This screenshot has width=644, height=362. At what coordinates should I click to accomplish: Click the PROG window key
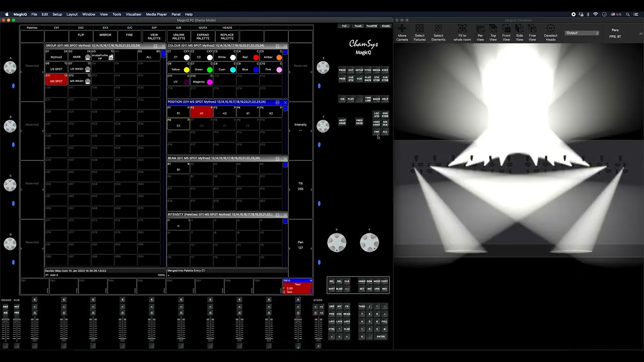[x=342, y=70]
